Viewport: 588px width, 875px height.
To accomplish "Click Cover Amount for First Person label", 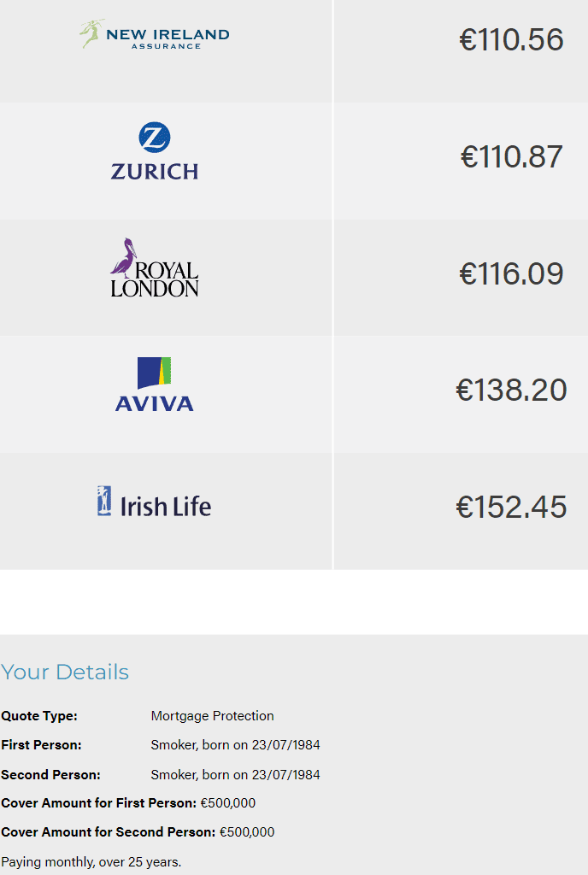I will click(98, 803).
